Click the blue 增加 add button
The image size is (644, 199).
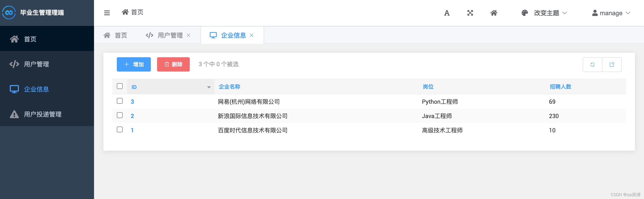(x=134, y=64)
